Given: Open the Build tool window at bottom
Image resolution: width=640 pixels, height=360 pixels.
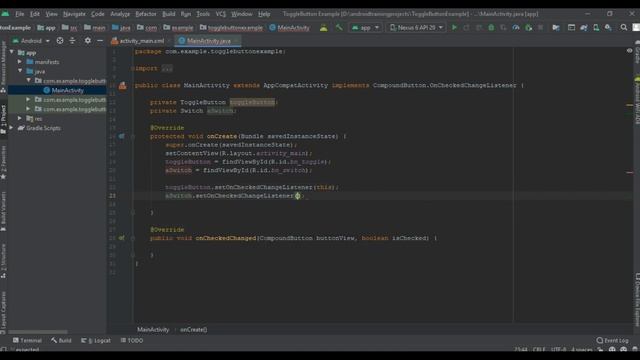Looking at the screenshot, I should [61, 340].
